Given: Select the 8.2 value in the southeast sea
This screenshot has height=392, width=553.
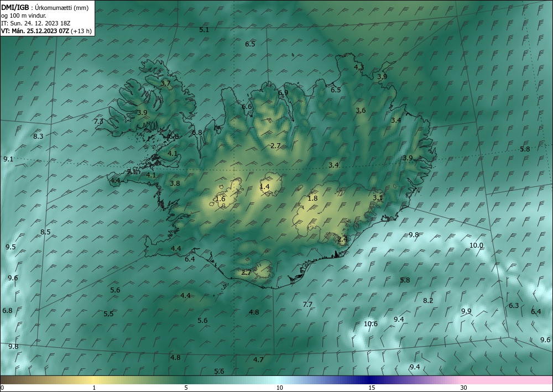Looking at the screenshot, I should [x=428, y=301].
